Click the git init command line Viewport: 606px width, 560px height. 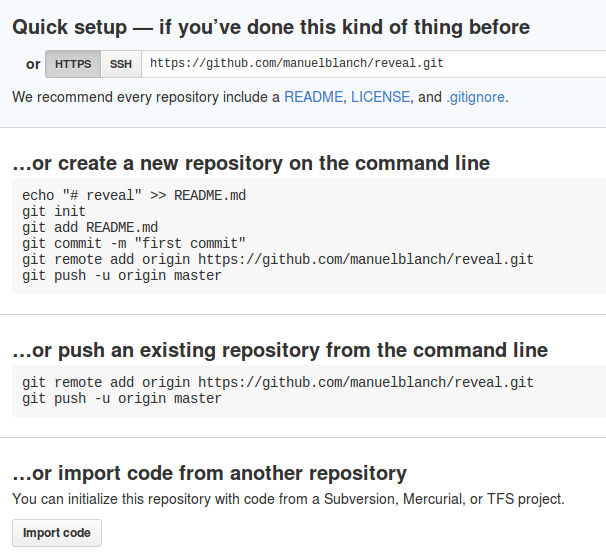(54, 211)
